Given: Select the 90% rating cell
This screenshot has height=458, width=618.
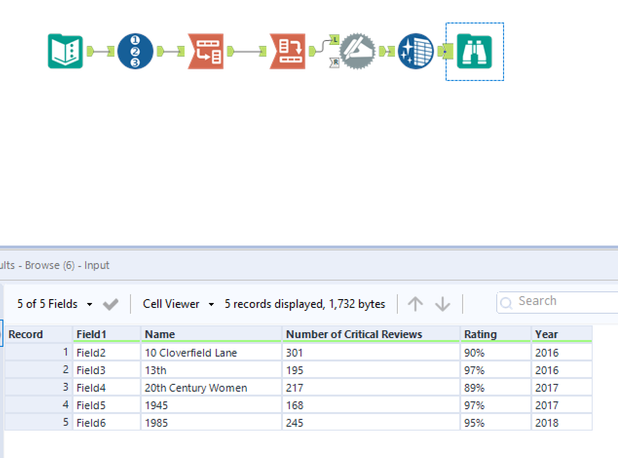Looking at the screenshot, I should (x=495, y=353).
